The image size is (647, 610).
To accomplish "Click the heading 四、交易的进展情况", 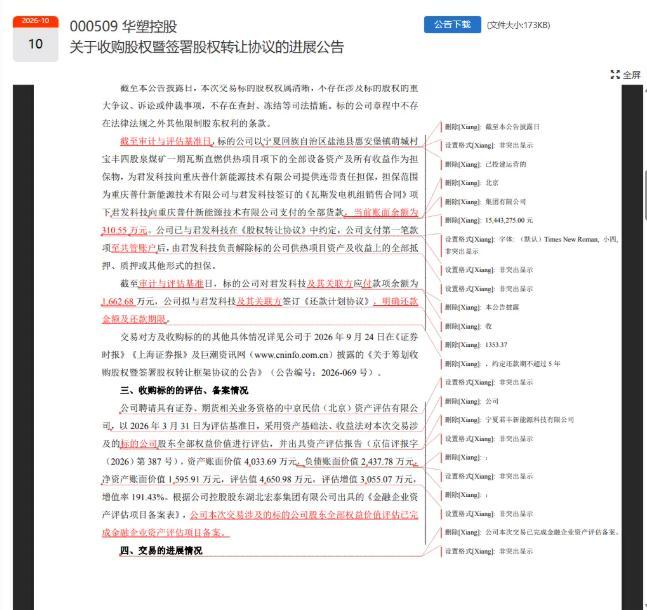I will [x=161, y=551].
